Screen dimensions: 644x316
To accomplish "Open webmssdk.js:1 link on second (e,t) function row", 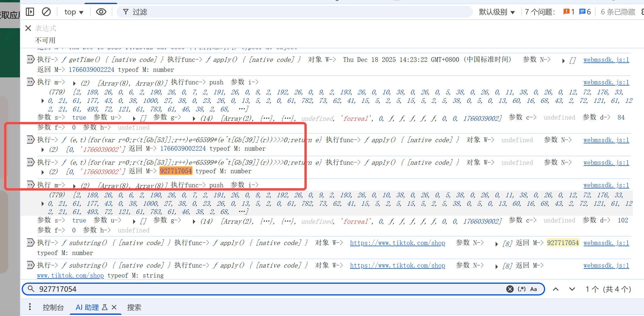I will click(x=606, y=163).
